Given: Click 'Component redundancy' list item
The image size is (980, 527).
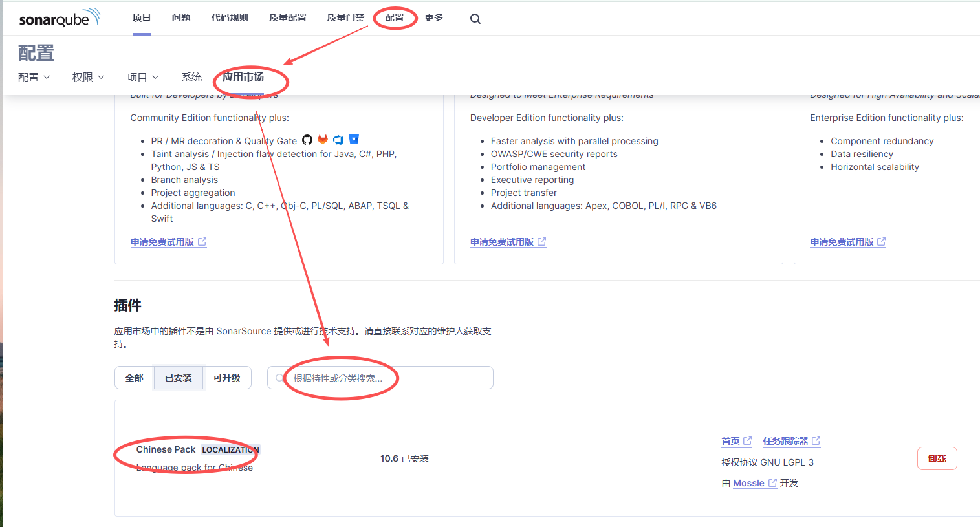Looking at the screenshot, I should 882,141.
